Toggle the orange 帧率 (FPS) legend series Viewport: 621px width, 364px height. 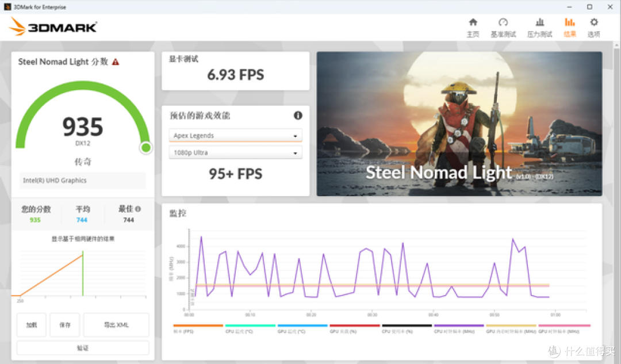pos(198,328)
